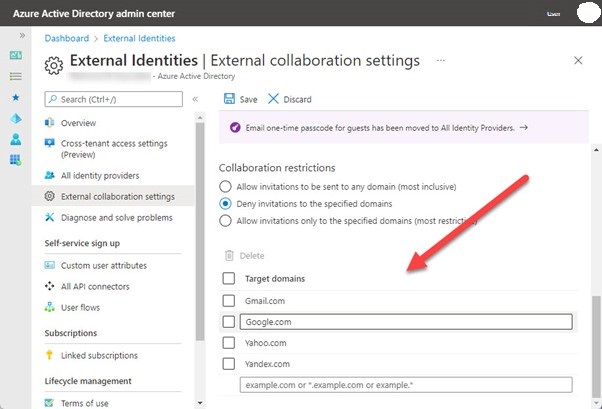The image size is (602, 409).
Task: Click main pane scroll up arrow
Action: [x=596, y=150]
